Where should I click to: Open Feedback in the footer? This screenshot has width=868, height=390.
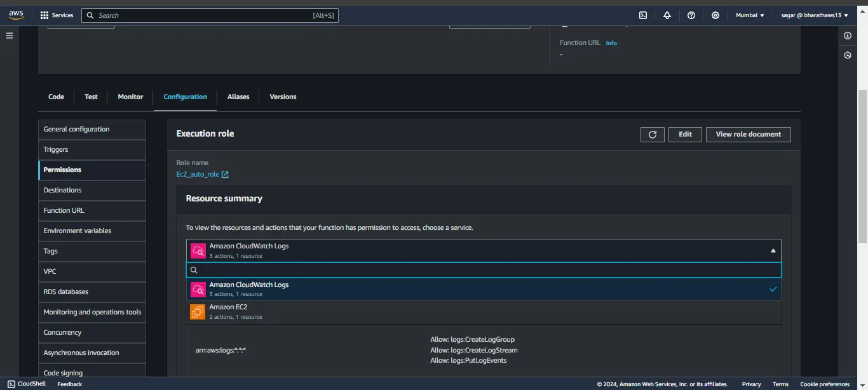pyautogui.click(x=70, y=384)
